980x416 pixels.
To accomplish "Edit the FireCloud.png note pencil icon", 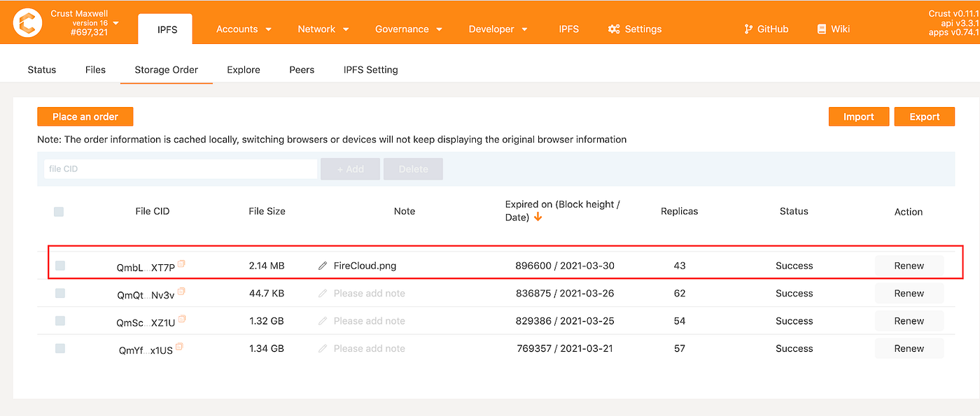I will coord(323,266).
